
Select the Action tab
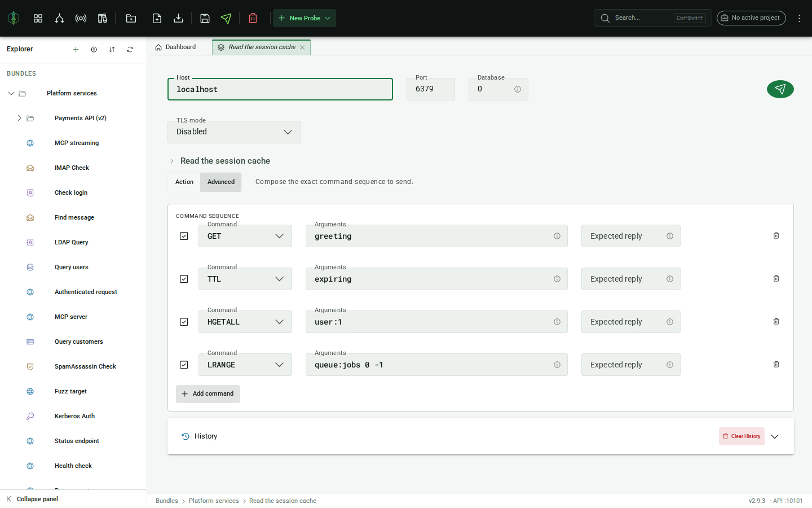[x=184, y=182]
